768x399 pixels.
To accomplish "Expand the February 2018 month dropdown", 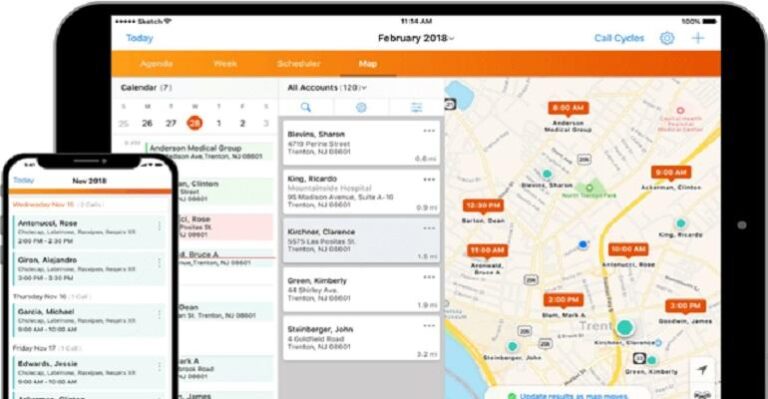I will point(416,38).
